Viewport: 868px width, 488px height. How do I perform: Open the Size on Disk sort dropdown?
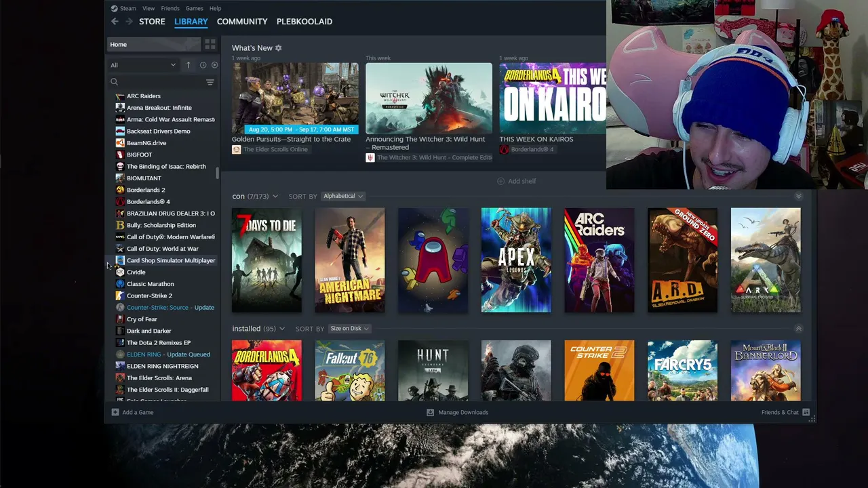pyautogui.click(x=349, y=329)
